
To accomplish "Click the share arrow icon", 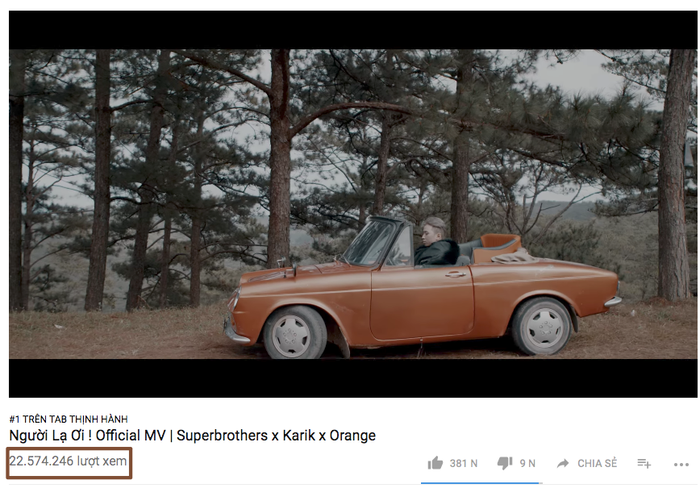I will 563,464.
